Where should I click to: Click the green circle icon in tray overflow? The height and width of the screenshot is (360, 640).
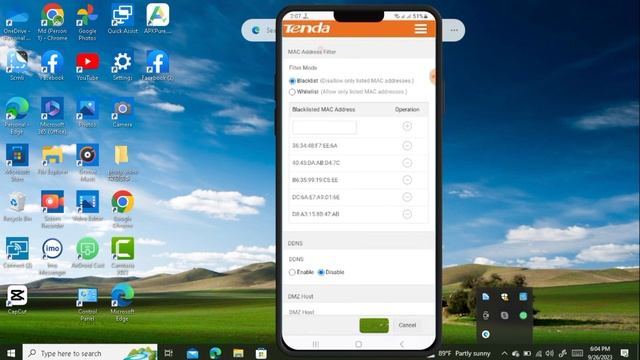click(x=523, y=315)
